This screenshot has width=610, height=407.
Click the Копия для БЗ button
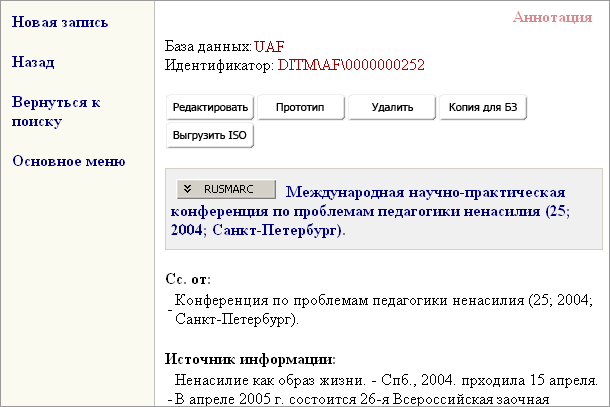point(482,107)
